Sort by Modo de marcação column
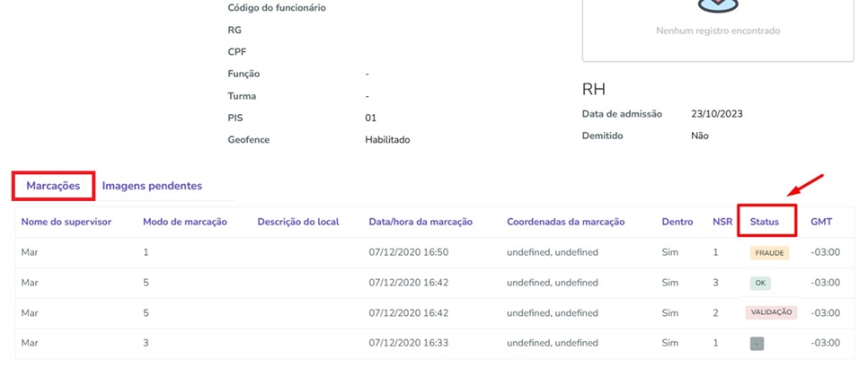868x377 pixels. (185, 222)
